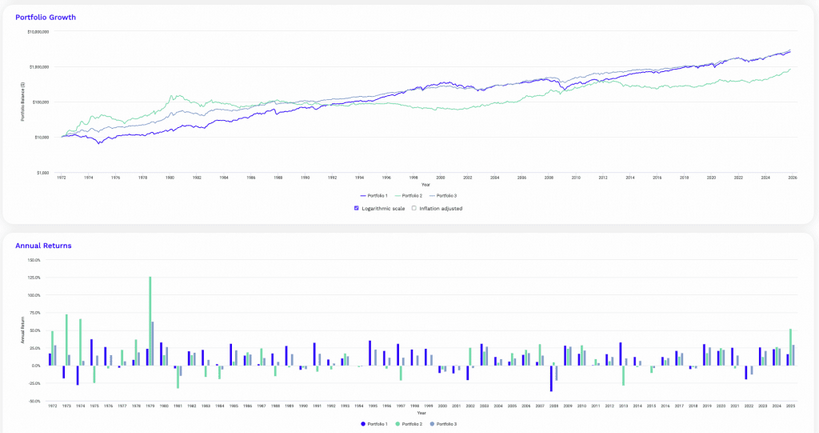Click the Portfolio Growth heading
The height and width of the screenshot is (433, 819).
(45, 17)
